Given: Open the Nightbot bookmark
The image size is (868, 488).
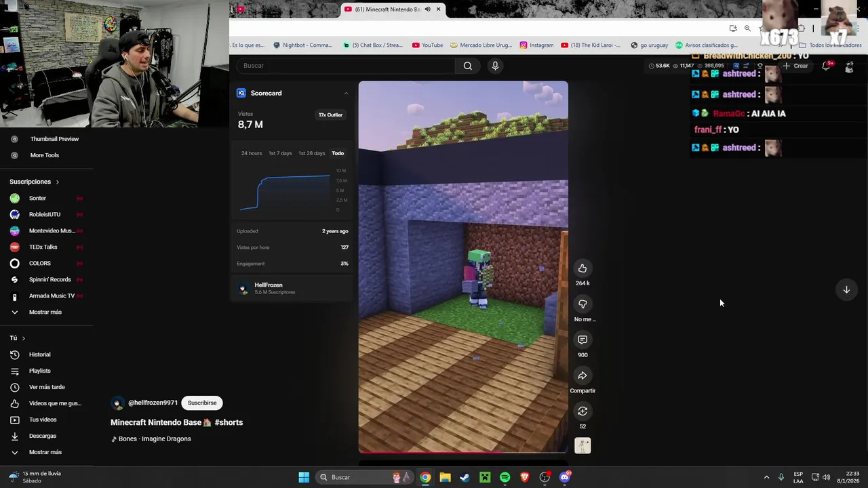Looking at the screenshot, I should (302, 45).
